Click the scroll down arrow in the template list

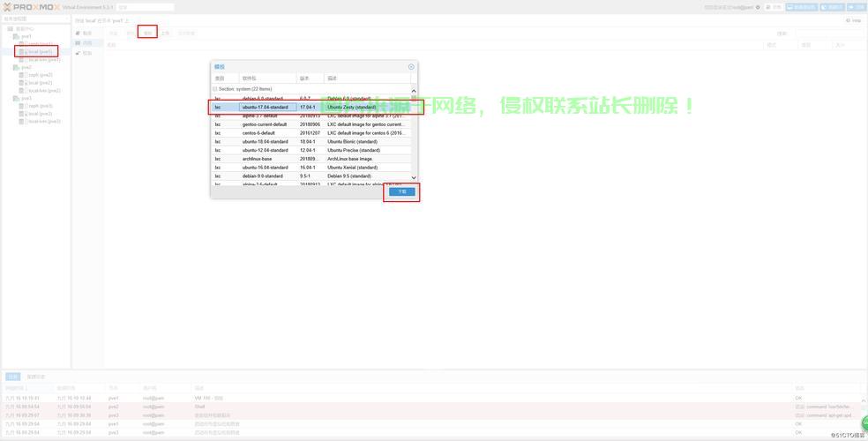coord(414,178)
